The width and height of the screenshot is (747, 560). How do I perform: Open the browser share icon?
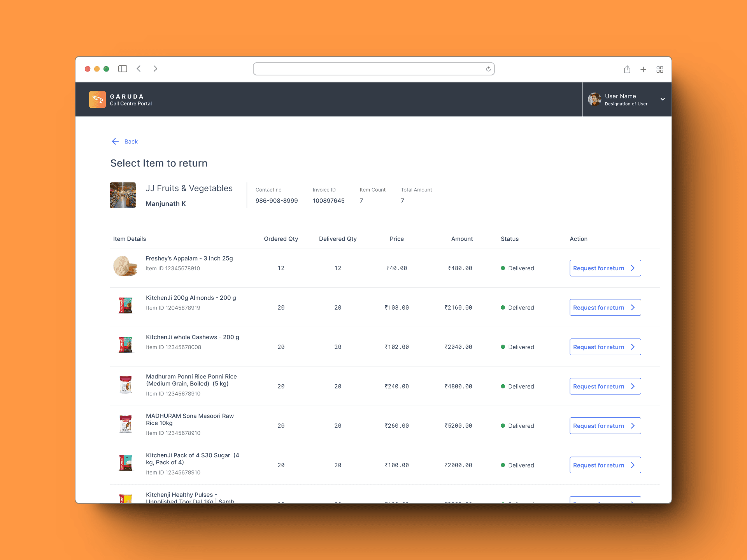coord(627,69)
